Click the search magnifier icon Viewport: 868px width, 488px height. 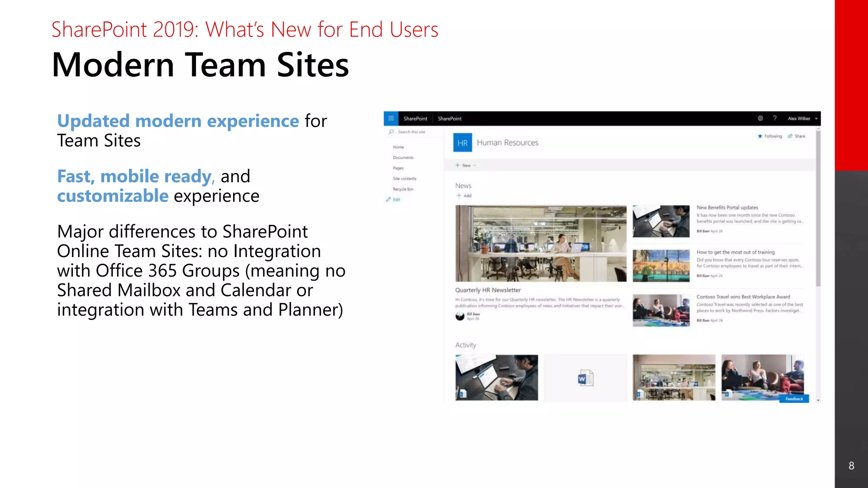click(x=391, y=132)
